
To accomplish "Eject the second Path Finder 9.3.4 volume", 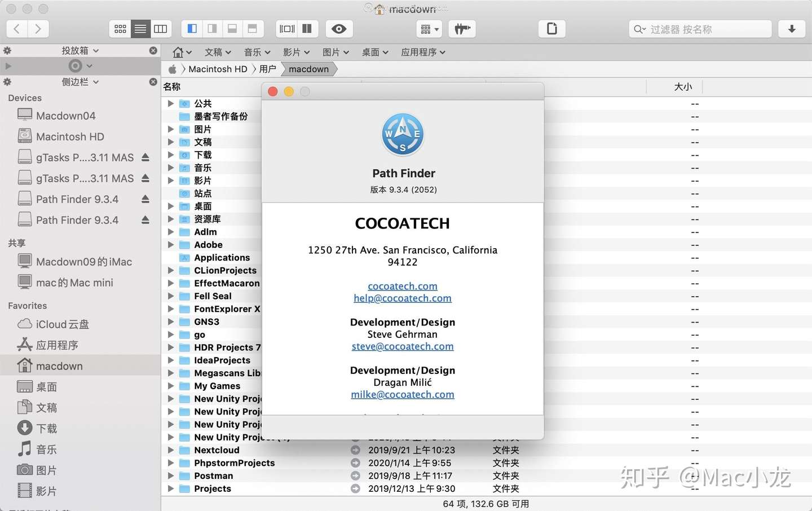I will [x=145, y=220].
